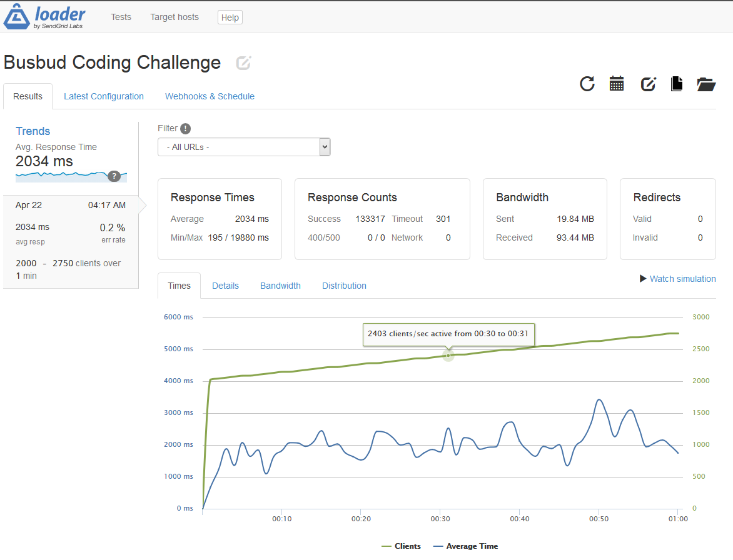The image size is (733, 560).
Task: Click the edit test icon in toolbar
Action: tap(648, 84)
